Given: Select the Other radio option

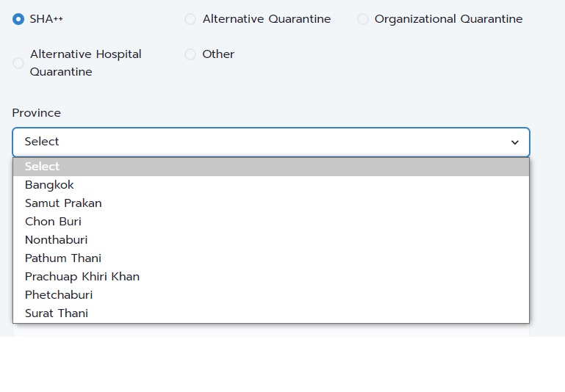Looking at the screenshot, I should pos(190,54).
